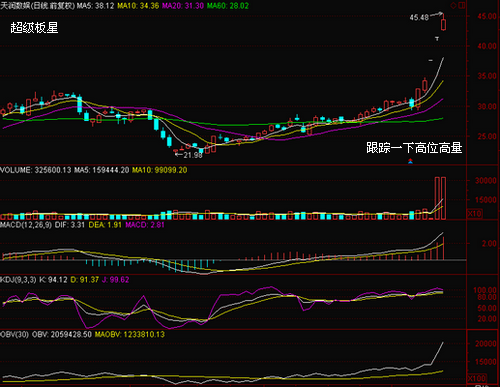The width and height of the screenshot is (500, 387).
Task: Click the 100.00 KDJ axis label
Action: pyautogui.click(x=485, y=290)
